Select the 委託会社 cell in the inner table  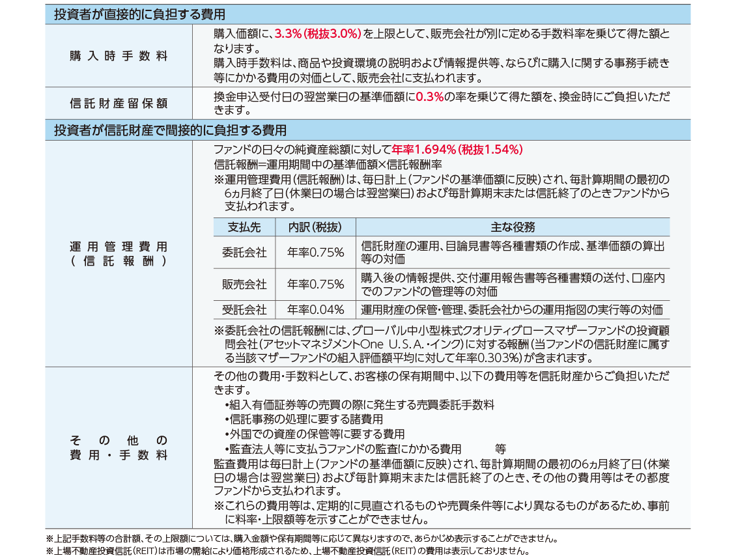[244, 253]
